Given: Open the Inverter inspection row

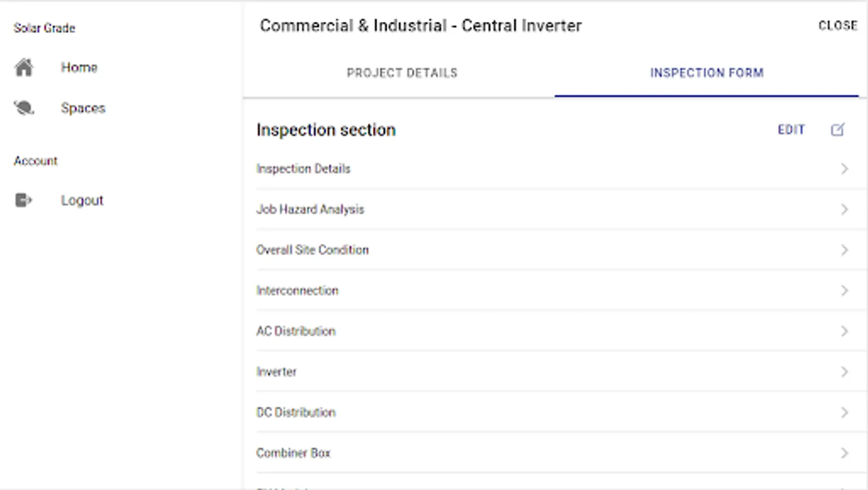Looking at the screenshot, I should [277, 372].
